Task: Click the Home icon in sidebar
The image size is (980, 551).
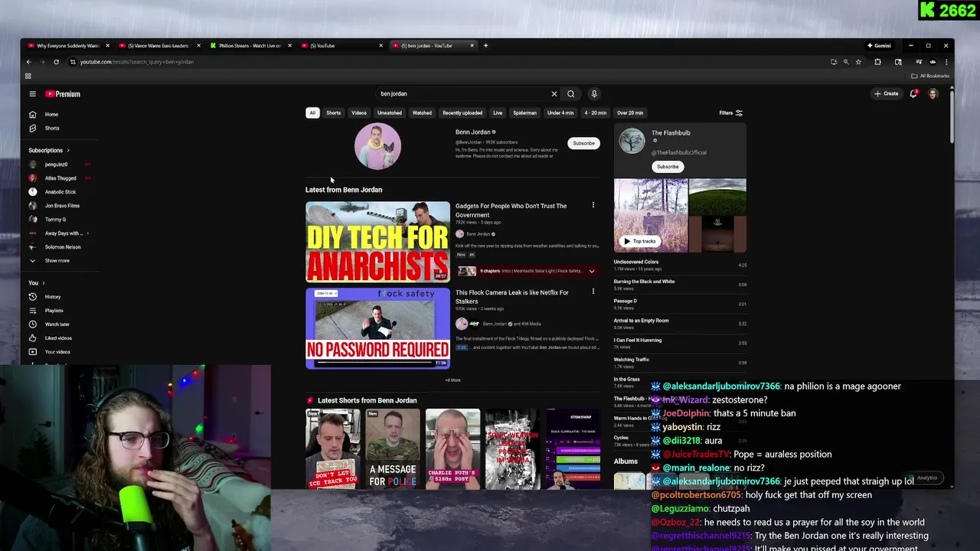Action: coord(32,115)
